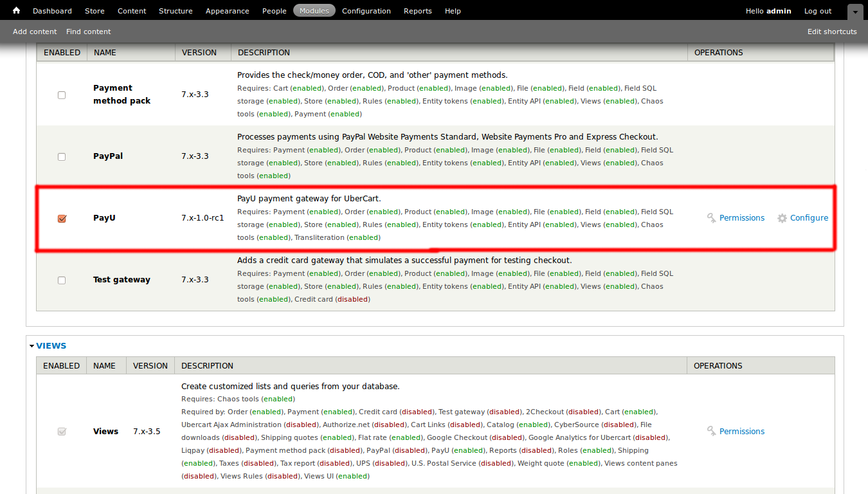Toggle the shortcuts drawer arrow icon
This screenshot has width=868, height=494.
click(x=854, y=12)
